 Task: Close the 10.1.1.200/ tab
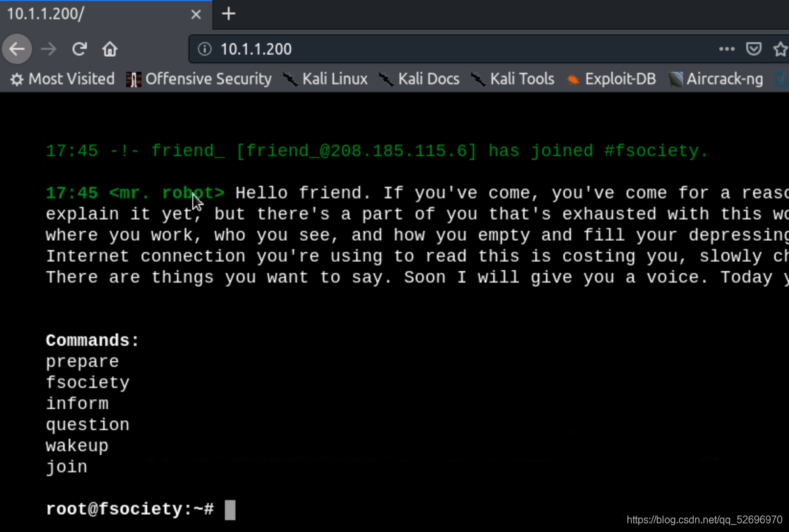click(x=196, y=14)
